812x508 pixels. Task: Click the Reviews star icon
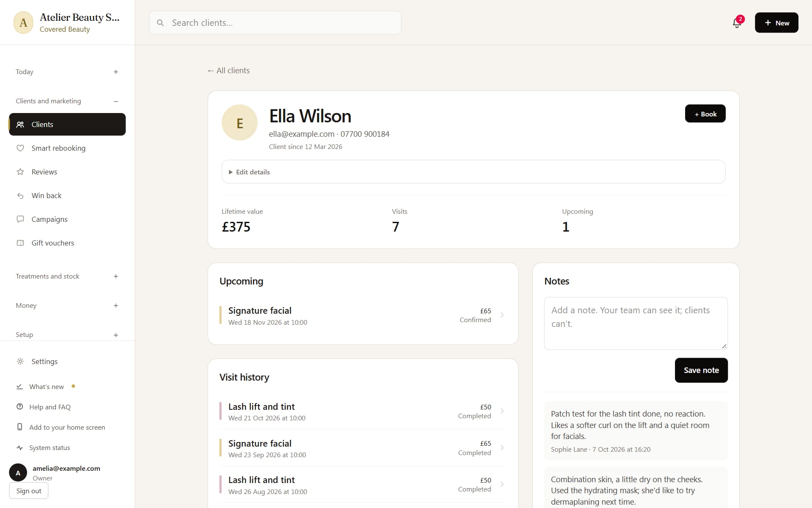[x=20, y=172]
